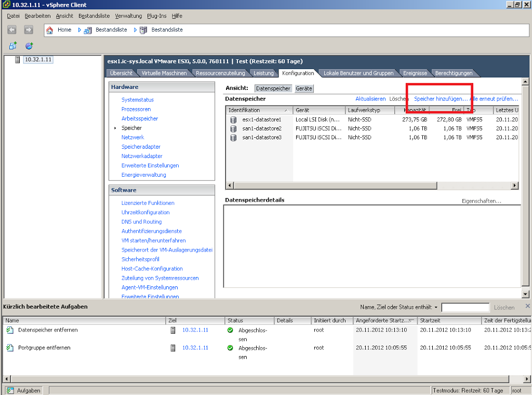Select the esx1-datastore1 datastore icon
Viewport: 532px width, 395px height.
point(233,120)
